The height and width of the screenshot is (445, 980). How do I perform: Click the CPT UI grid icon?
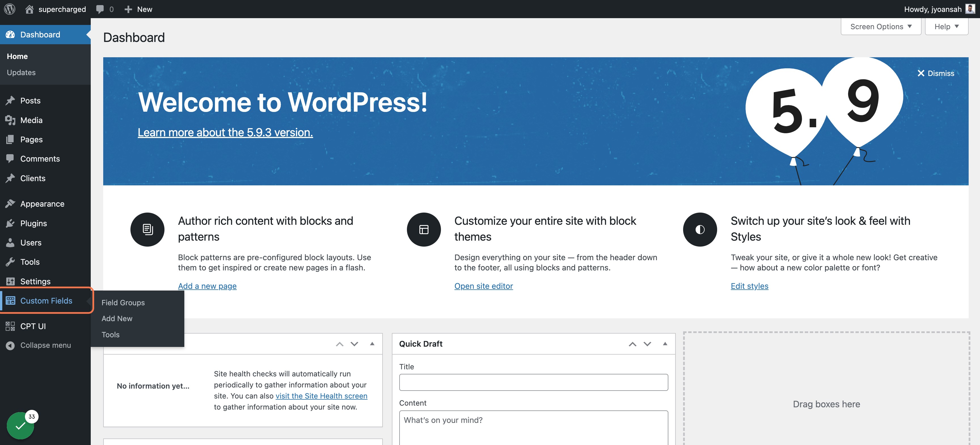pos(10,326)
